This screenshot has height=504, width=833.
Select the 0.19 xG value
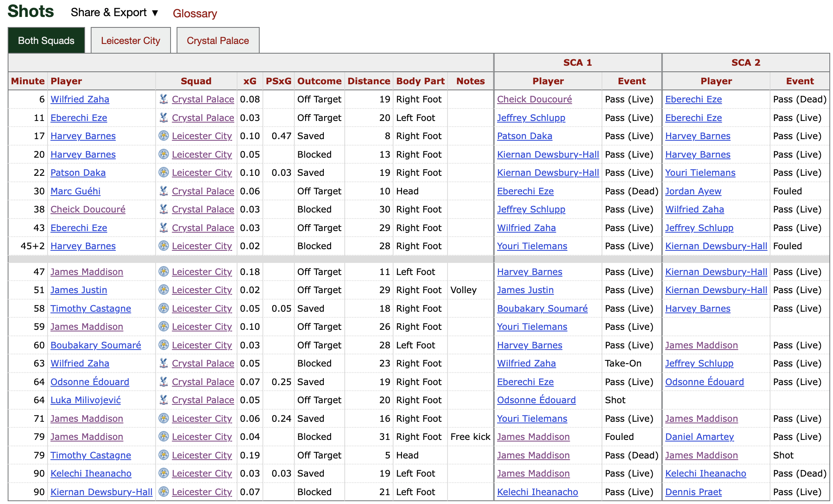tap(250, 455)
